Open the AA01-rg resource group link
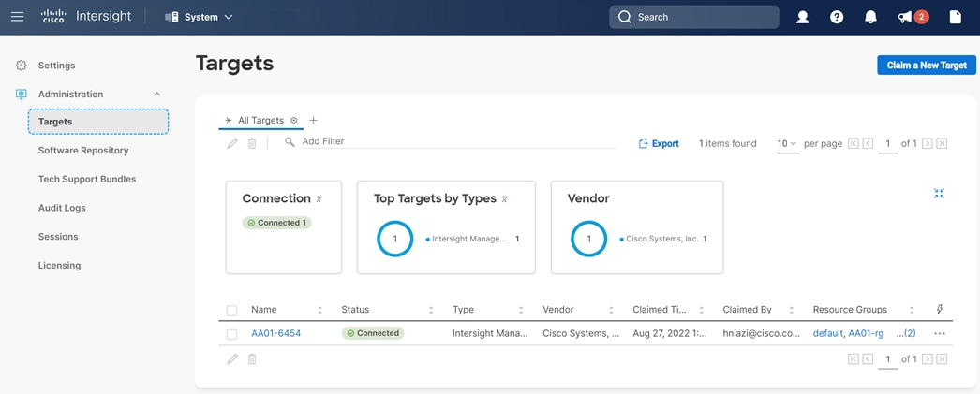 pos(866,333)
